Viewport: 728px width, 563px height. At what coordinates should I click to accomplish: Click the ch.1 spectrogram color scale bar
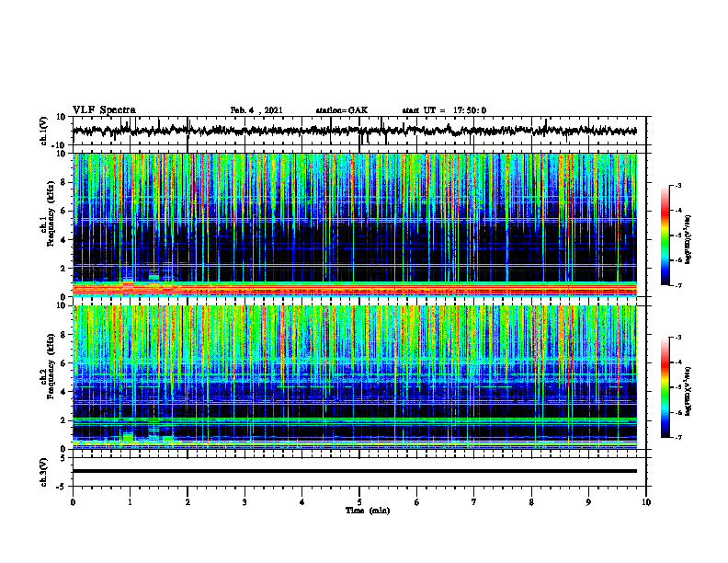tap(665, 236)
